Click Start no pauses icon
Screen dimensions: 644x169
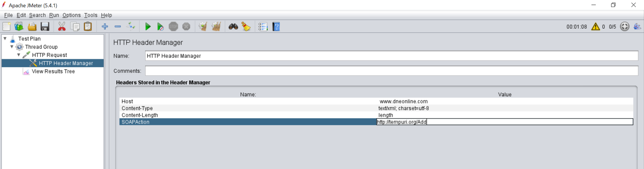(160, 27)
